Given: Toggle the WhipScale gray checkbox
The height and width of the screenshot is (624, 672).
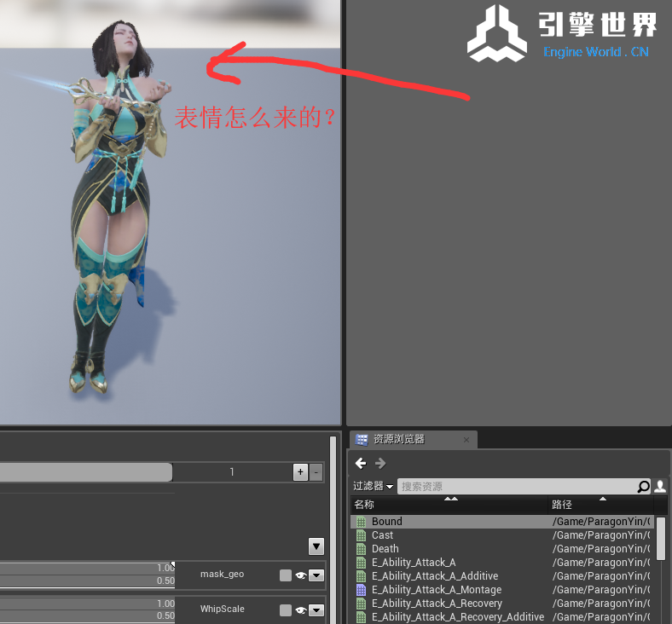Looking at the screenshot, I should tap(286, 610).
